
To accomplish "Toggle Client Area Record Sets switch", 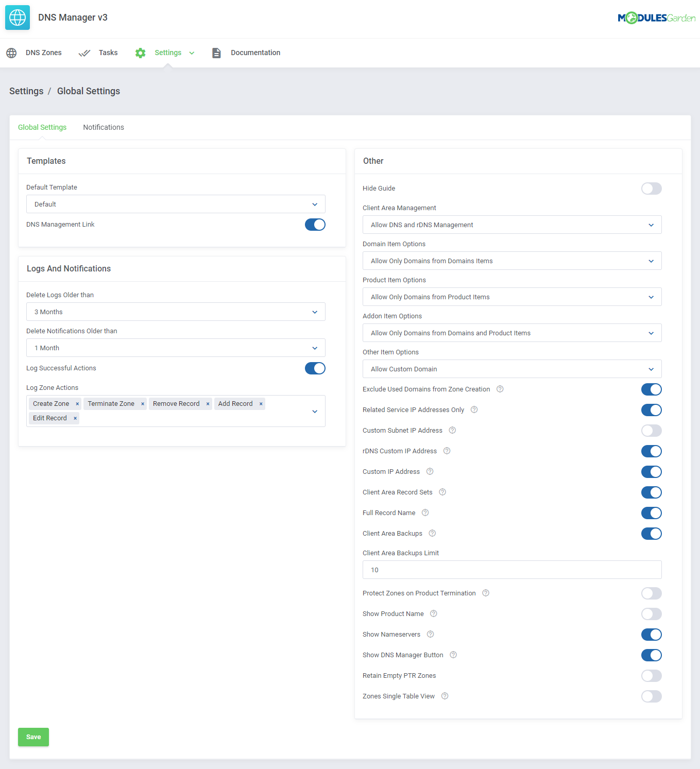I will tap(652, 492).
